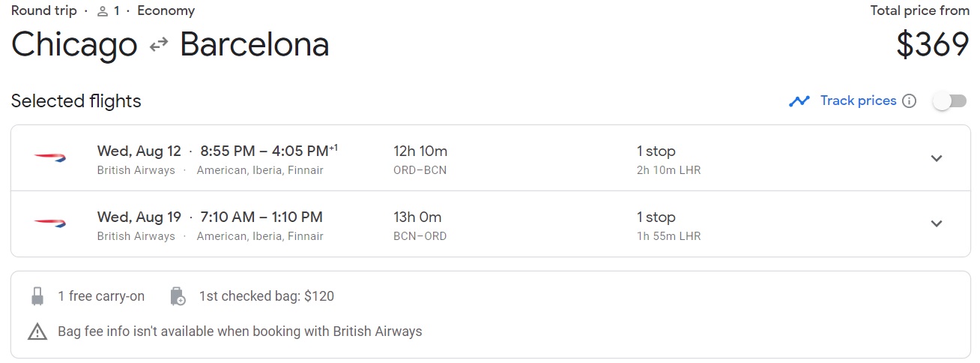The width and height of the screenshot is (980, 363).
Task: Click the bag fee warning triangle icon
Action: pyautogui.click(x=37, y=331)
